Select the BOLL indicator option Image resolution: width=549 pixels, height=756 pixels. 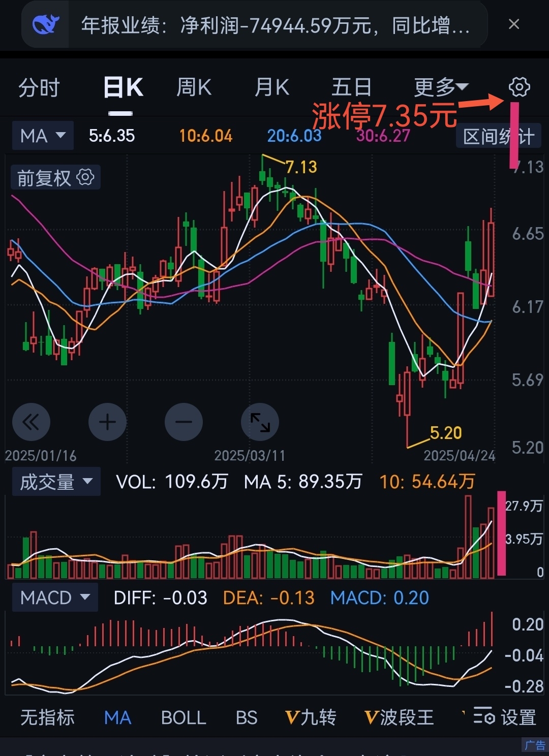(184, 718)
